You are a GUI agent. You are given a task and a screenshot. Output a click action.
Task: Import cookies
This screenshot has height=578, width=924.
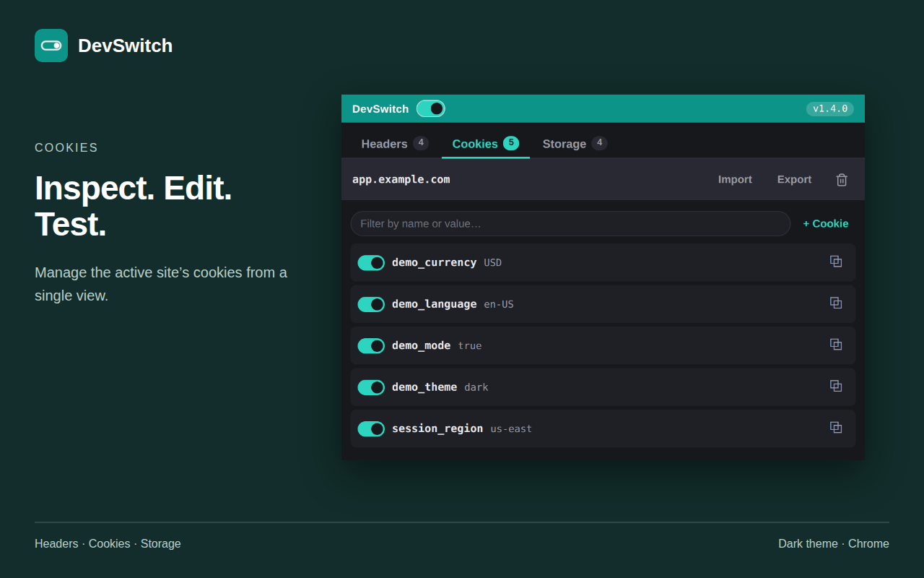pos(735,179)
